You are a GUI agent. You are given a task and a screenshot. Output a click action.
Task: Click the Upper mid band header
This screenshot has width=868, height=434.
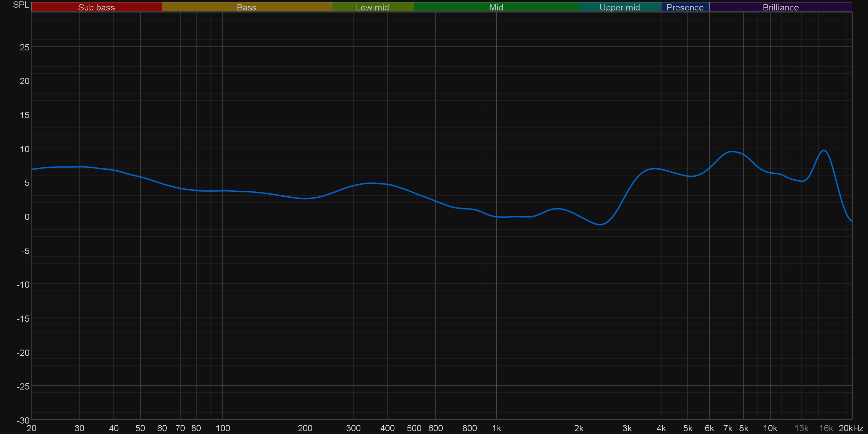coord(619,7)
